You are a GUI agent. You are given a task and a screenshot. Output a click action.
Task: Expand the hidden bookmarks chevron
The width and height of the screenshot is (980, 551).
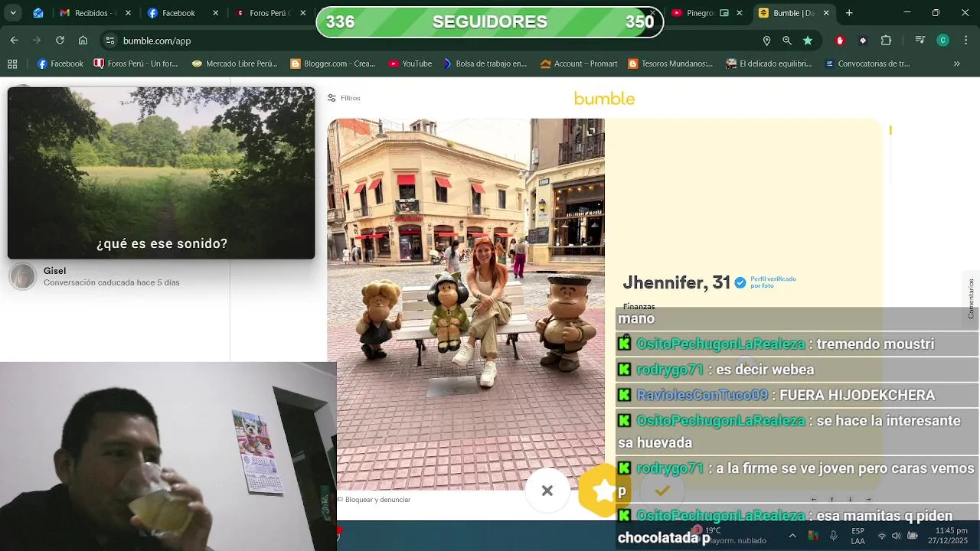[x=956, y=64]
